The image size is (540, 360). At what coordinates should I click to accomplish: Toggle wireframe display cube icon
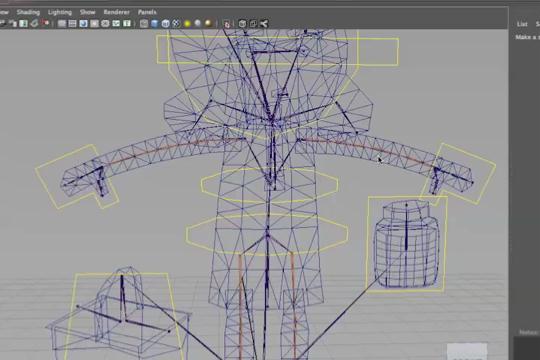[x=144, y=23]
